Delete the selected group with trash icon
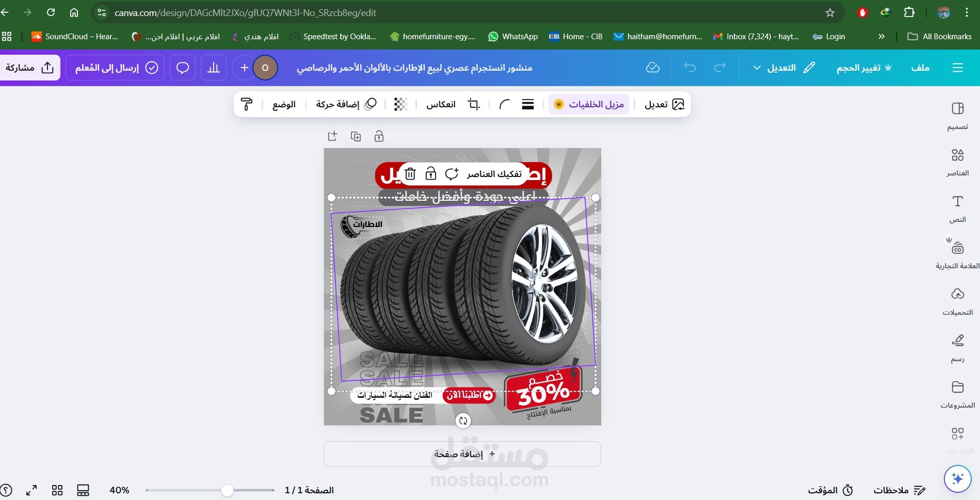980x500 pixels. (x=410, y=174)
